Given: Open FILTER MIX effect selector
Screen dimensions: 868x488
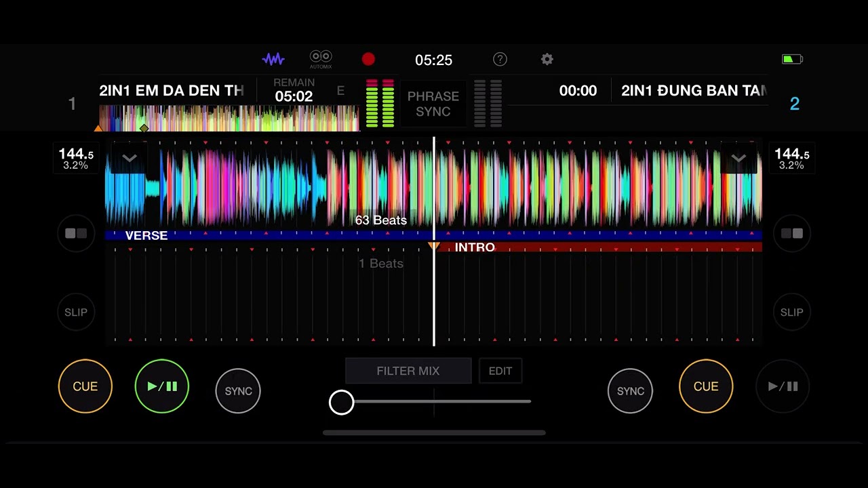Looking at the screenshot, I should click(408, 371).
